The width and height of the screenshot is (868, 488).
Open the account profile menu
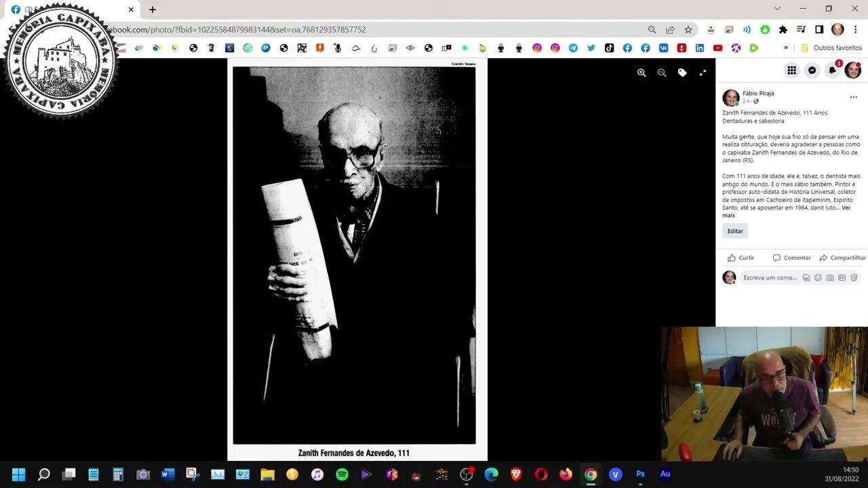pyautogui.click(x=852, y=70)
